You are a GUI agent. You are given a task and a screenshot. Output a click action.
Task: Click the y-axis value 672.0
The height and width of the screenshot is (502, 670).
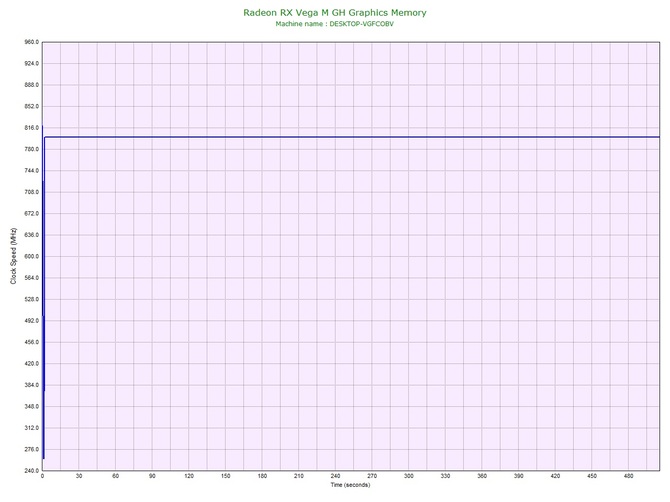[32, 213]
